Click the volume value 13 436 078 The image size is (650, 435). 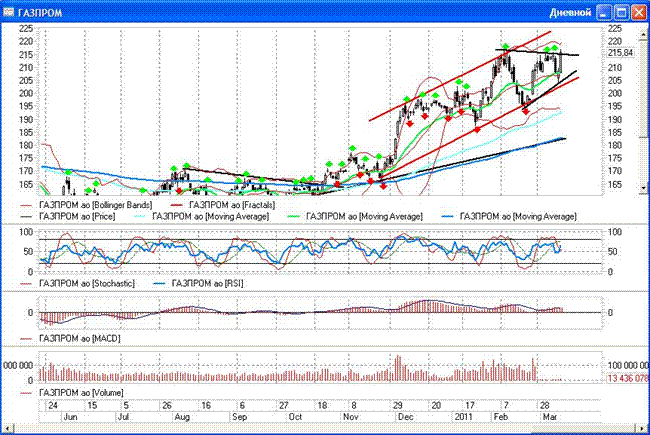628,379
